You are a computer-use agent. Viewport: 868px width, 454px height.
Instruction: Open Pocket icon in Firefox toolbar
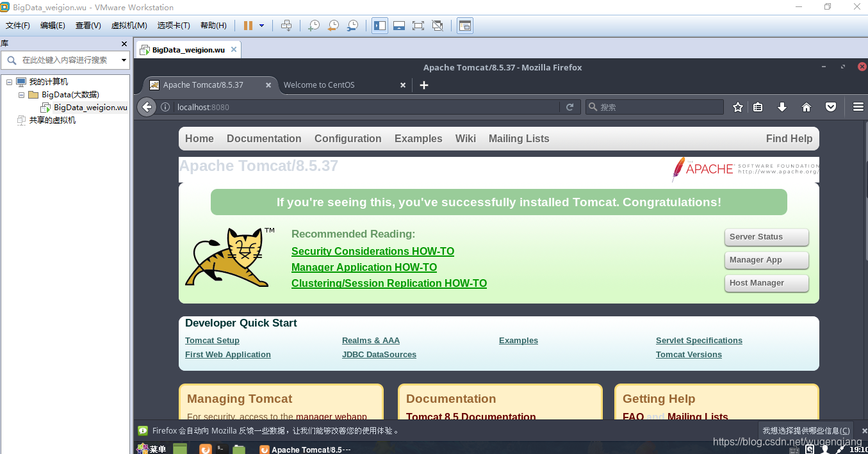831,107
